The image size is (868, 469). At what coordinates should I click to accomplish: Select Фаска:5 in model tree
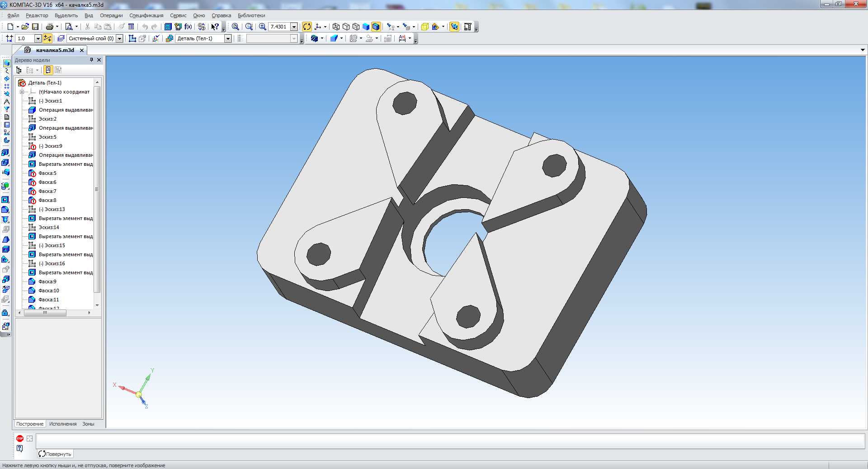point(47,173)
